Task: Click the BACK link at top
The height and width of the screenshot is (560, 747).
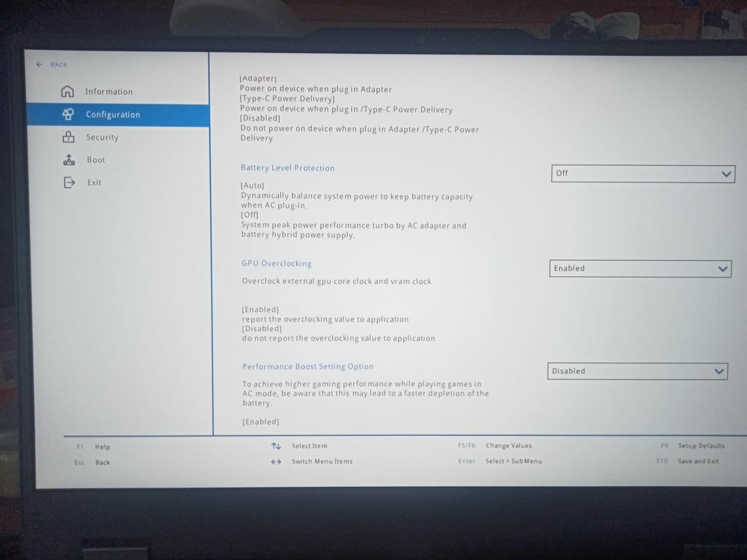Action: click(59, 65)
